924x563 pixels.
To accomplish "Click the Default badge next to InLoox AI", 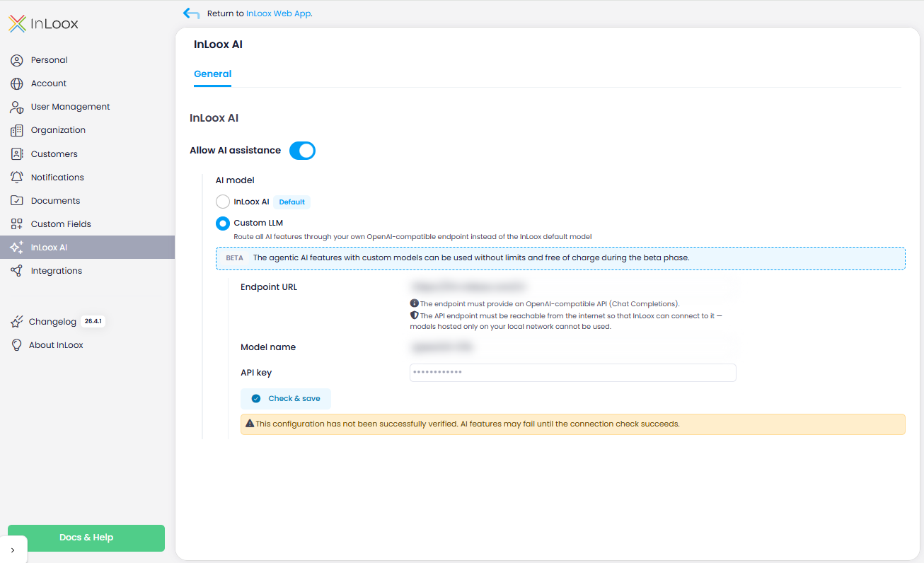I will pyautogui.click(x=291, y=202).
